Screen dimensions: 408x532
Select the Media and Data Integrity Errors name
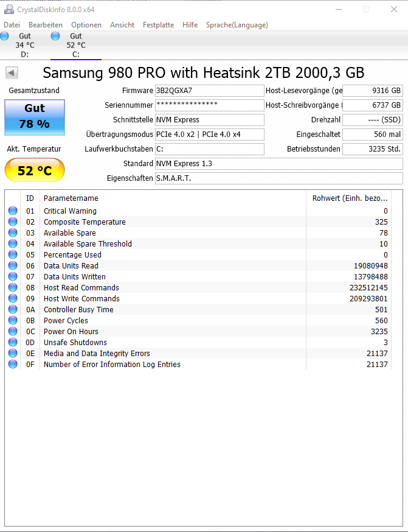tap(97, 353)
